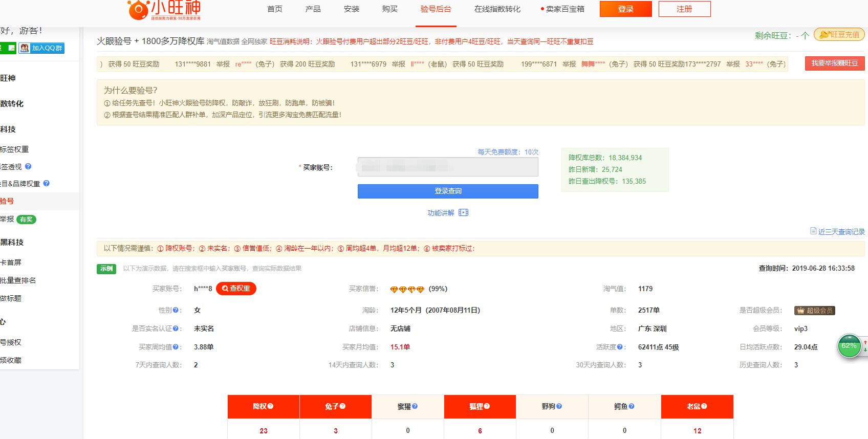868x439 pixels.
Task: Click the help icon in 狐狸 column header
Action: pos(487,406)
